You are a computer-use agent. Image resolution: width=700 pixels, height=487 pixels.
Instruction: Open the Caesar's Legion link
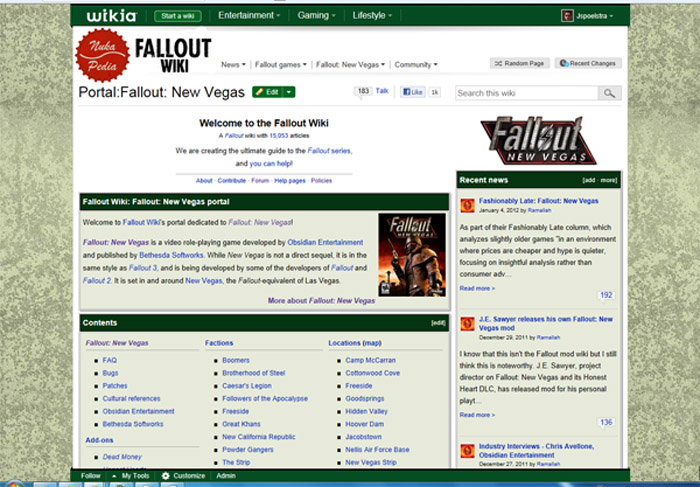point(247,386)
